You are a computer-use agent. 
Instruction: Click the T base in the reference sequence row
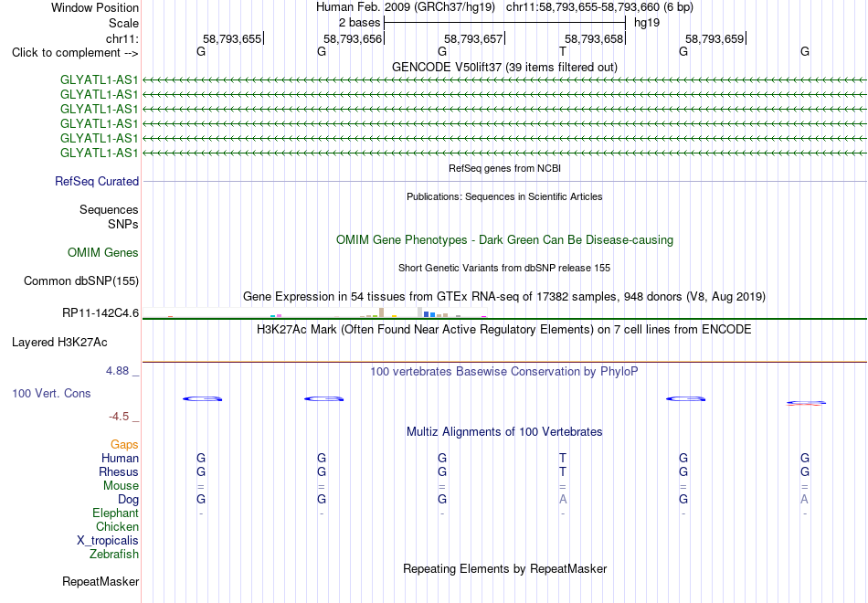click(563, 52)
